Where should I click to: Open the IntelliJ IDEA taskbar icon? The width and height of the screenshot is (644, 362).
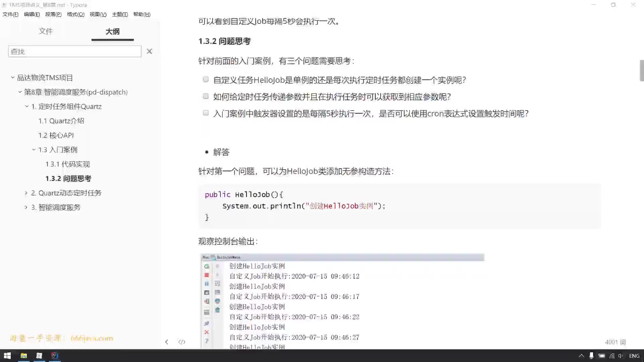coord(54,356)
